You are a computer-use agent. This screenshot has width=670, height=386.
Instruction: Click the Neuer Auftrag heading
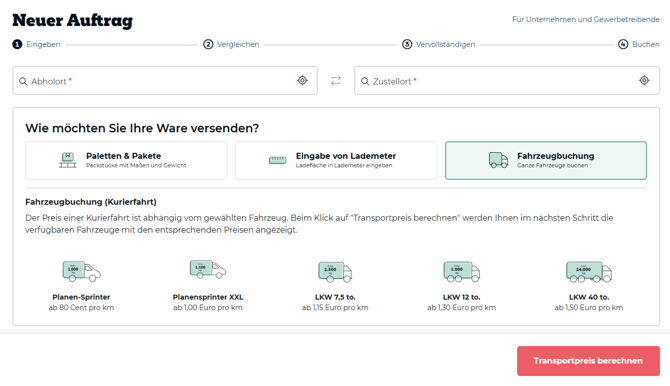coord(73,21)
